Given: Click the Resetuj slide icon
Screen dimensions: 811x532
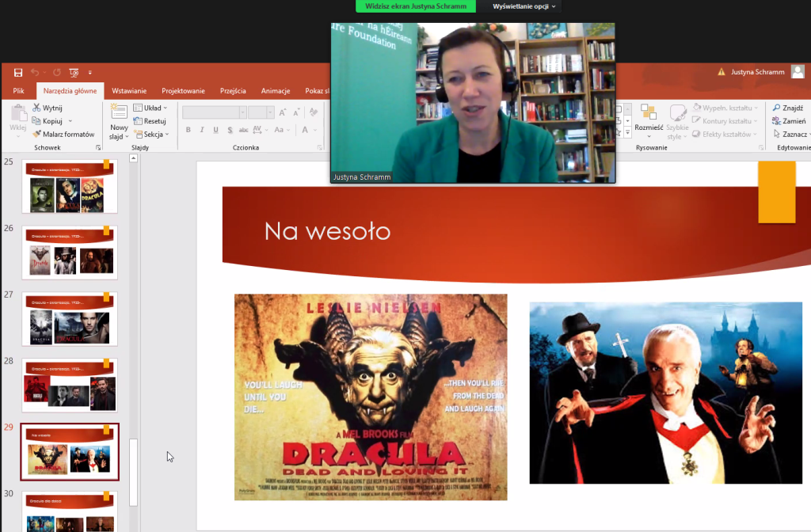Looking at the screenshot, I should pyautogui.click(x=138, y=121).
